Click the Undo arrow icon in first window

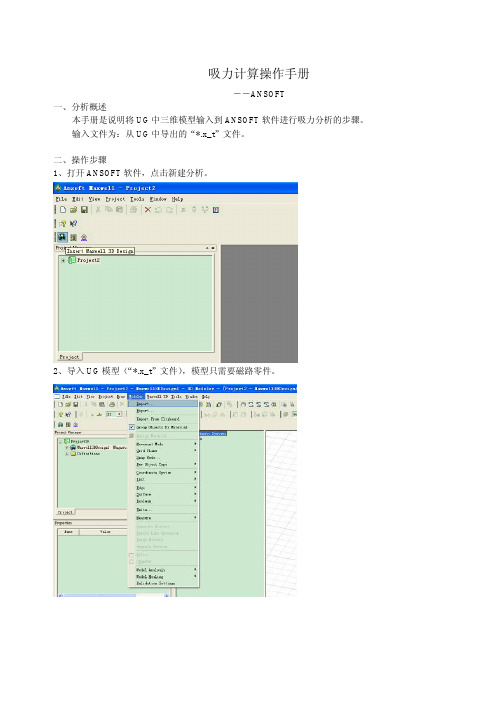click(158, 210)
